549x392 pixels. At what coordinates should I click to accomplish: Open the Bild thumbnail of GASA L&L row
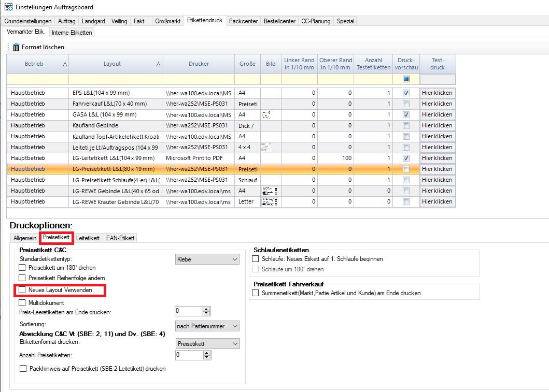[x=266, y=114]
